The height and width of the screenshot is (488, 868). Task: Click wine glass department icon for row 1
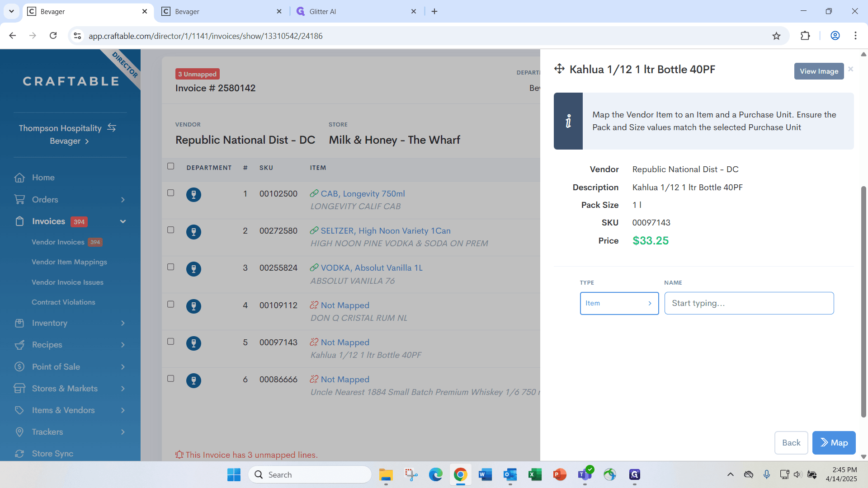[x=193, y=195]
